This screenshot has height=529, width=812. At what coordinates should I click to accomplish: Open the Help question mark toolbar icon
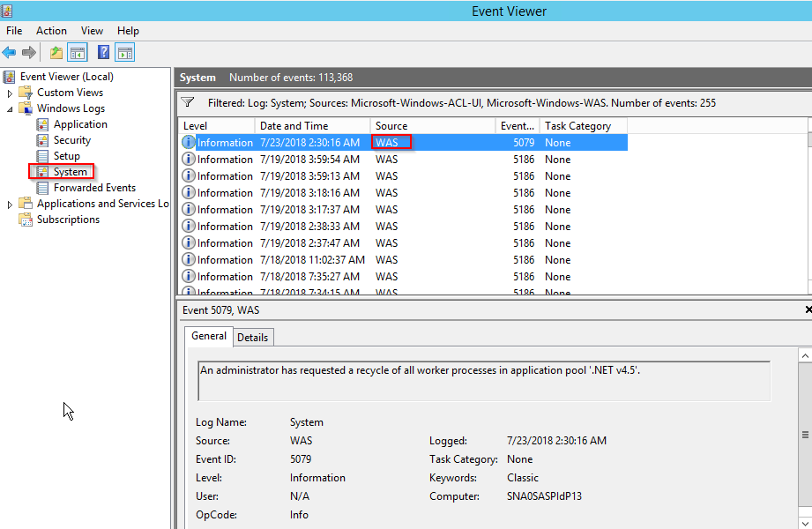pos(103,52)
